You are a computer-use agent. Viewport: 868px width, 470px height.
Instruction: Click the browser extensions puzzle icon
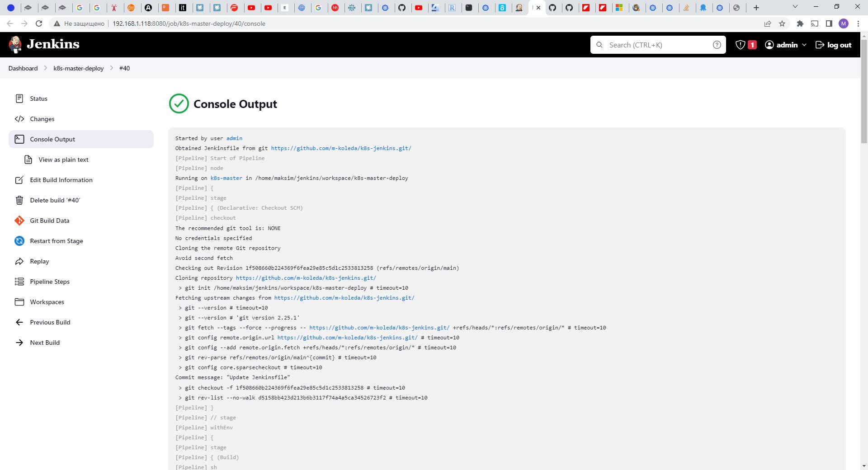(x=799, y=23)
